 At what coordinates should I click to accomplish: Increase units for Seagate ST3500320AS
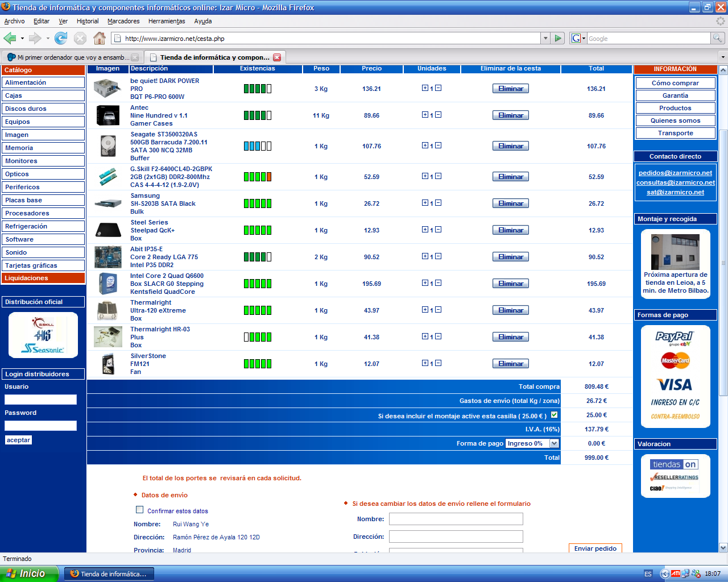pyautogui.click(x=425, y=145)
